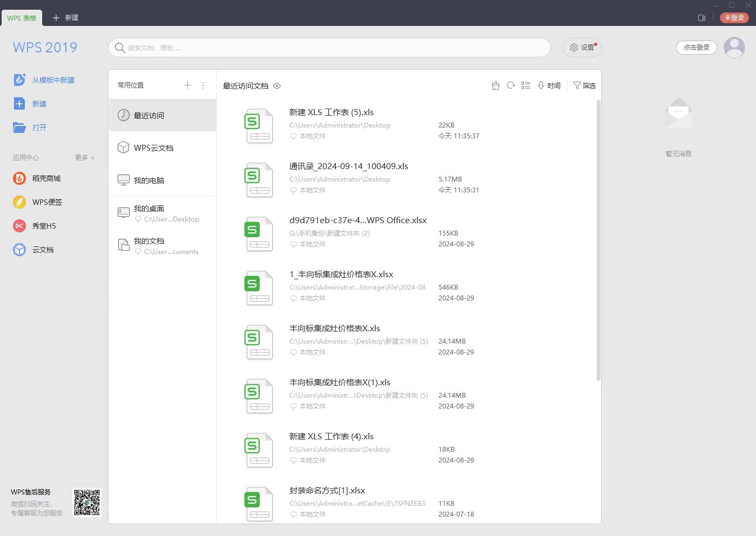Screen dimensions: 756x536
Task: Switch to the WPS 表格 tab
Action: [x=22, y=18]
